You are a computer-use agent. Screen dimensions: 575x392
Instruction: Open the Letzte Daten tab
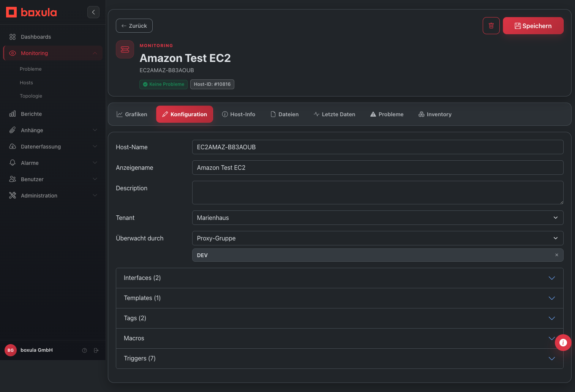coord(335,114)
